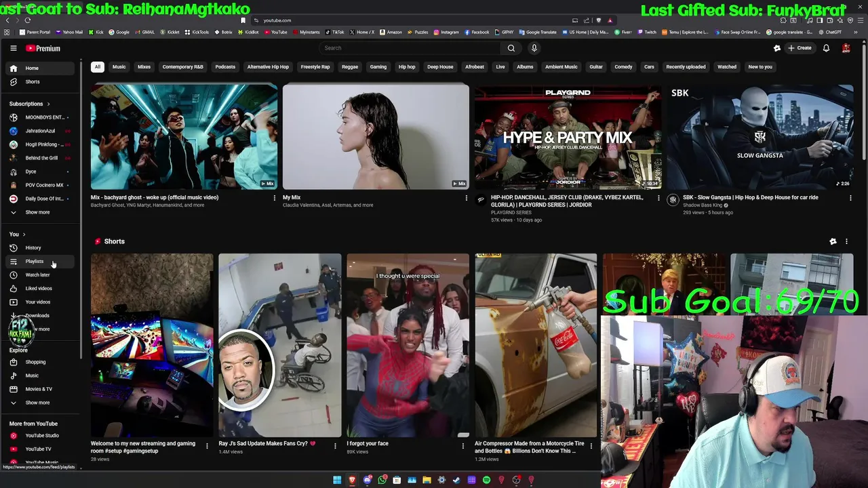Image resolution: width=868 pixels, height=488 pixels.
Task: Open options menu for bachyard ghost mix
Action: pos(275,198)
